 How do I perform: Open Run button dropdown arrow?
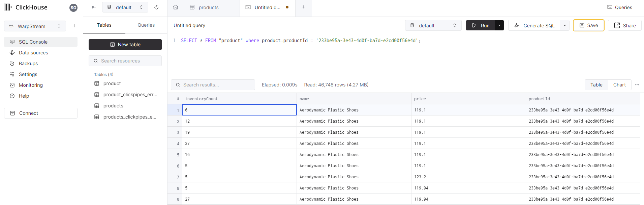click(x=499, y=25)
